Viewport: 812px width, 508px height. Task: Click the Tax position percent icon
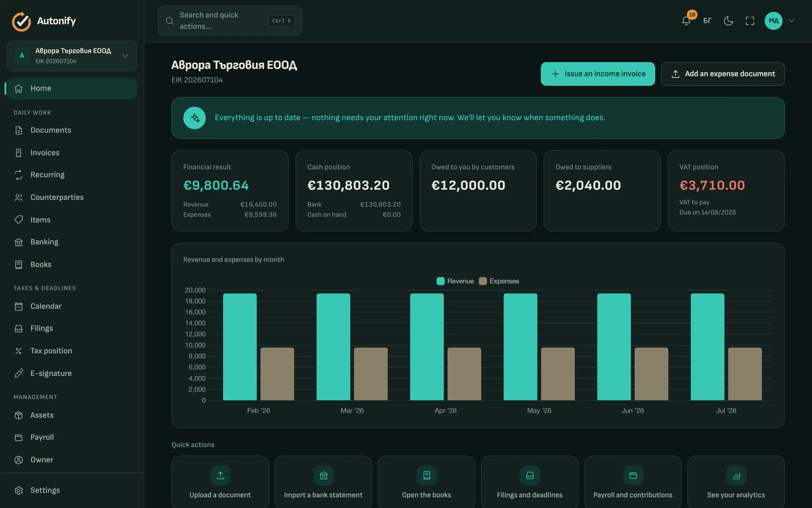(18, 351)
